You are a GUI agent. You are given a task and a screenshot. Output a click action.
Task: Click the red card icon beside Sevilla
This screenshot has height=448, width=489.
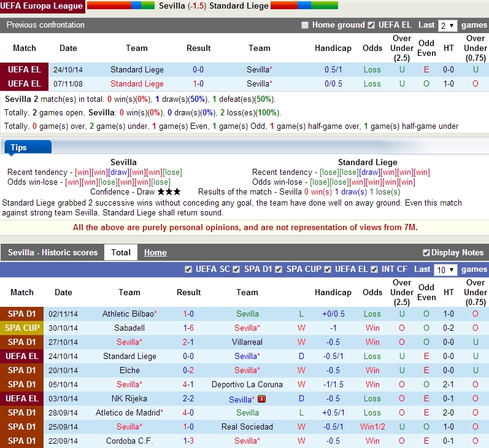coord(261,399)
